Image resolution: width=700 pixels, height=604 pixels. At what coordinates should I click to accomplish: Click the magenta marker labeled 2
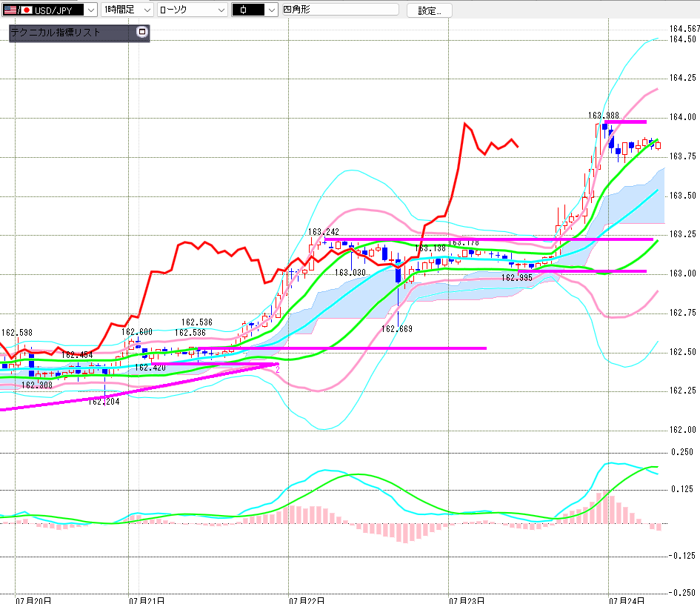(277, 370)
